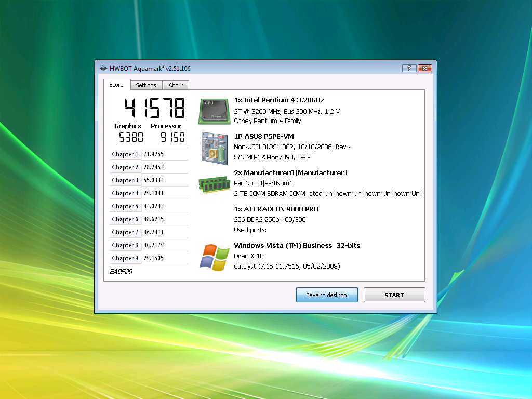Open the About tab
Viewport: 532px width, 399px height.
[176, 85]
